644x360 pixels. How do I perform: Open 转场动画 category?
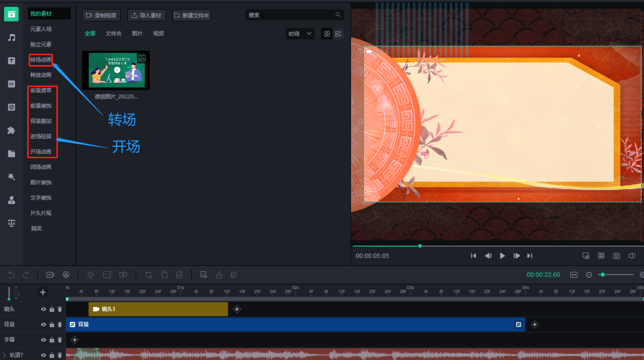click(x=41, y=60)
